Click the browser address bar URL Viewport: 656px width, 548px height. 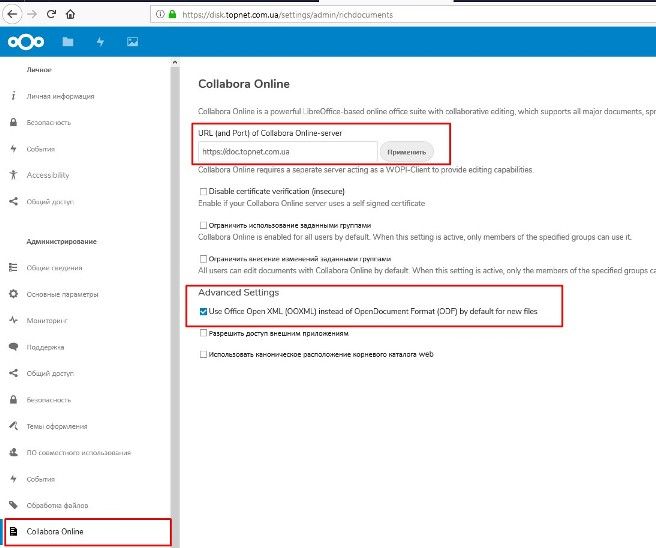287,15
